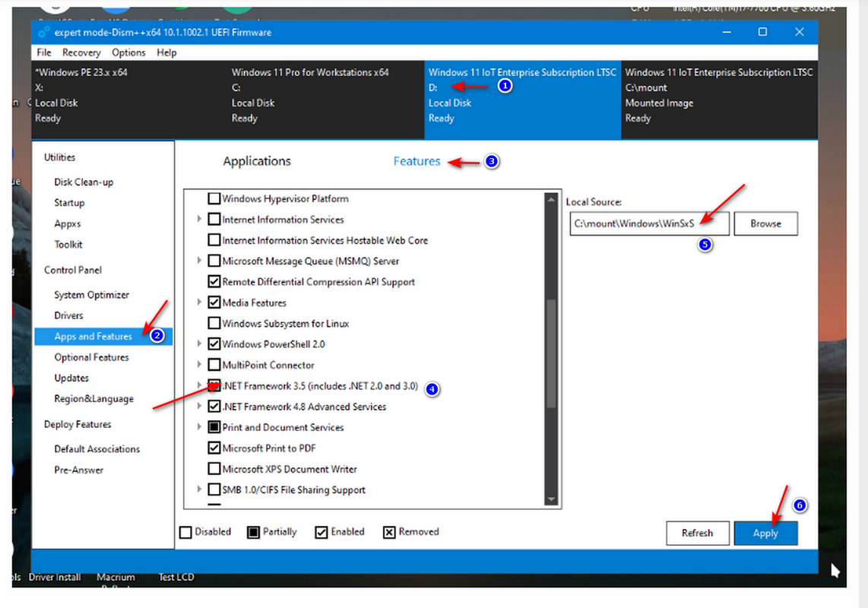
Task: Open Drivers in Control Panel list
Action: pos(68,315)
